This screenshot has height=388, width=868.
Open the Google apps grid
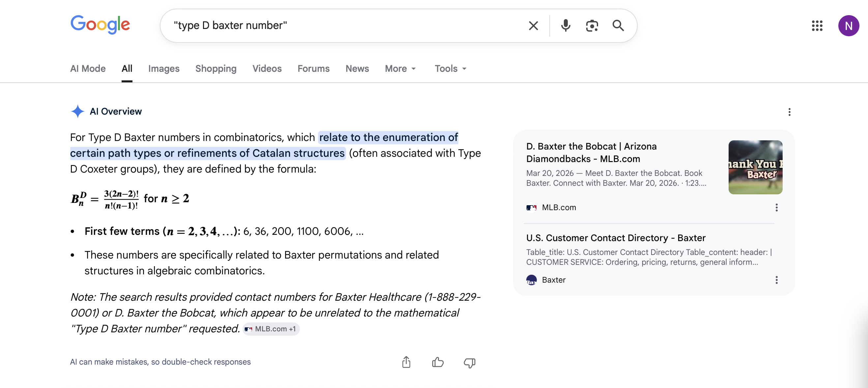click(817, 26)
